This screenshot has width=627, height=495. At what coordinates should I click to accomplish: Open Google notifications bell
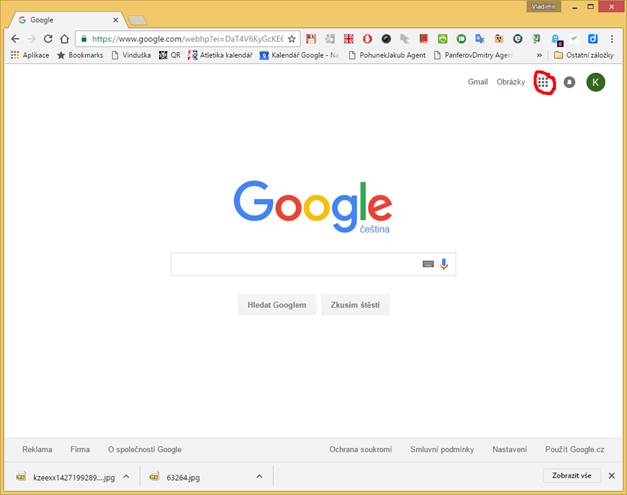pos(569,82)
